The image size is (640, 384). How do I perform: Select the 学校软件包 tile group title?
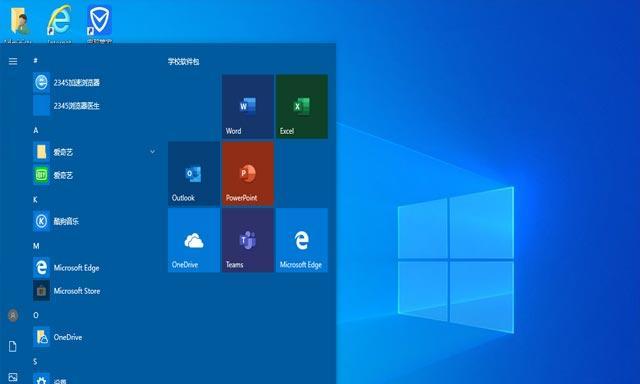click(184, 62)
